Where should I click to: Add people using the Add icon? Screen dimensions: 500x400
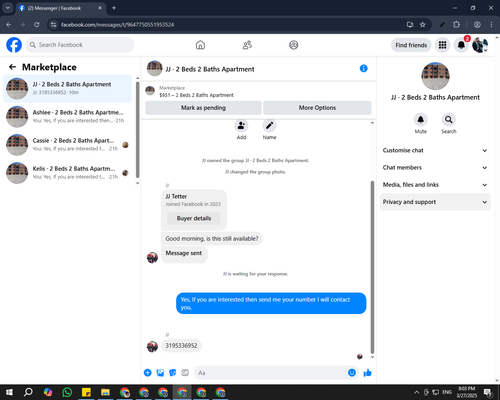coord(241,126)
